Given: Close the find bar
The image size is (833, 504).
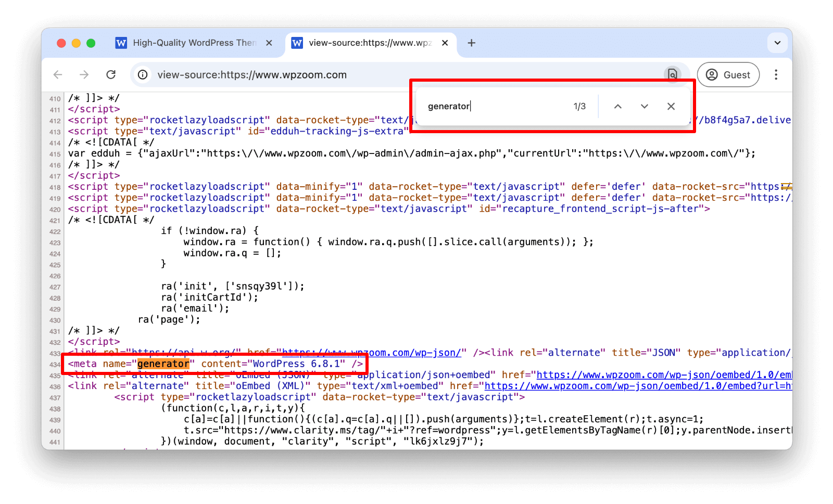Looking at the screenshot, I should [x=671, y=106].
